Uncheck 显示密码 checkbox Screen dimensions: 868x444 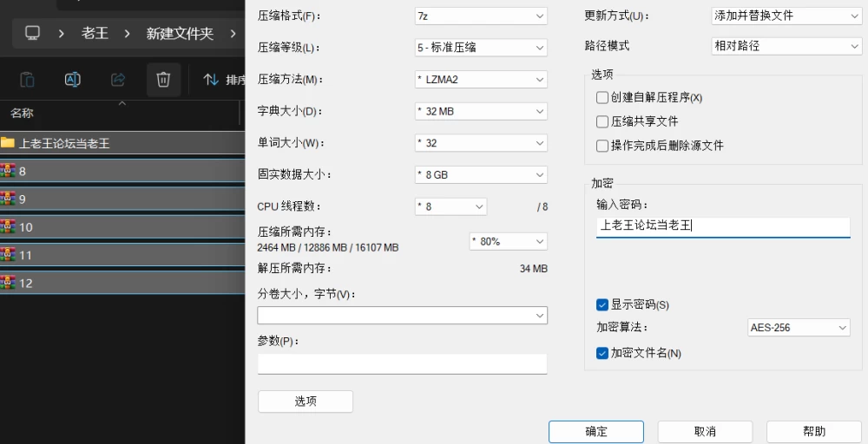point(602,304)
